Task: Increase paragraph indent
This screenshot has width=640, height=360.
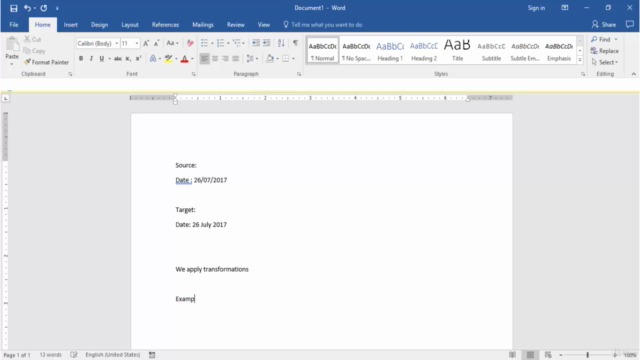Action: [267, 43]
